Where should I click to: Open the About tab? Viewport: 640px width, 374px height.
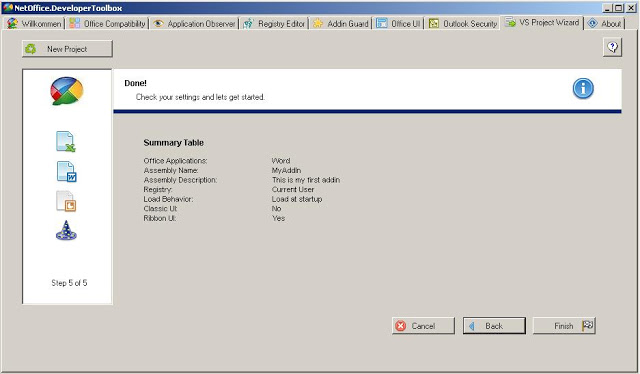click(604, 24)
